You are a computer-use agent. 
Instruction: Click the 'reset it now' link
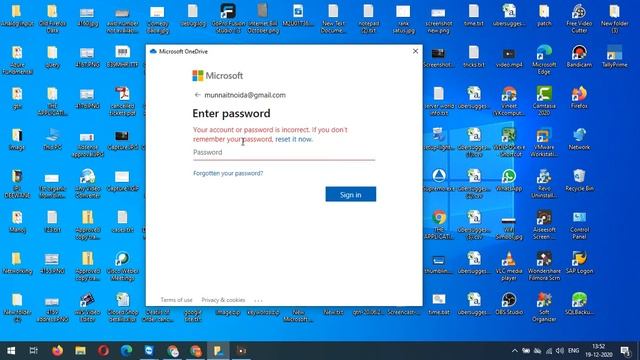(x=294, y=139)
